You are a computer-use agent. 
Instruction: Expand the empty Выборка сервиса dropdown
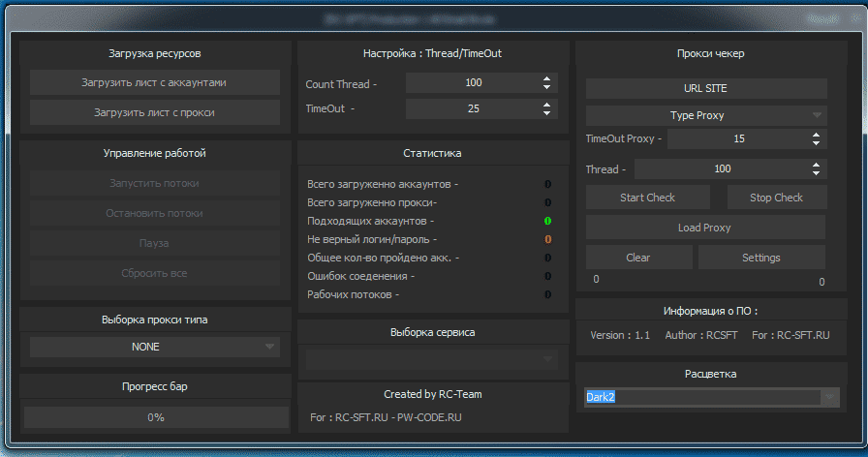(547, 359)
